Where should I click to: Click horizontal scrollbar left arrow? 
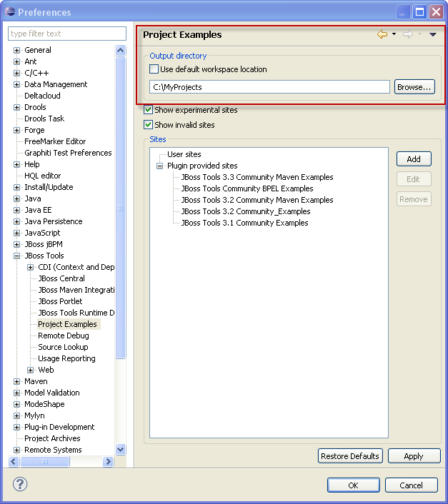click(13, 462)
